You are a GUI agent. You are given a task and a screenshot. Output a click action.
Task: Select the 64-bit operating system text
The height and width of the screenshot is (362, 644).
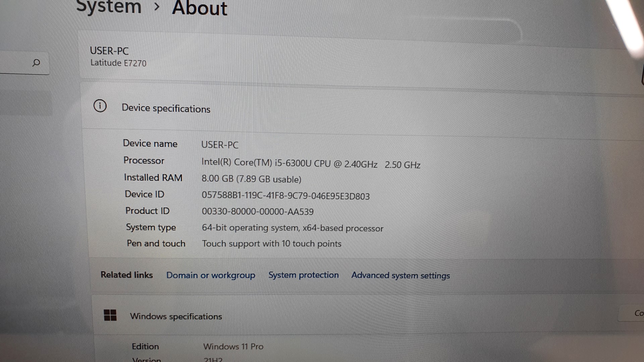coord(292,228)
